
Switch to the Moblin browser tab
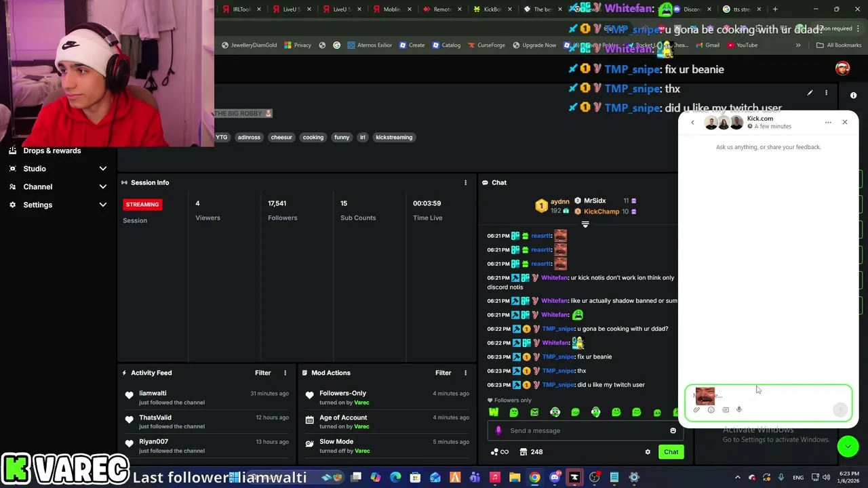(x=392, y=9)
